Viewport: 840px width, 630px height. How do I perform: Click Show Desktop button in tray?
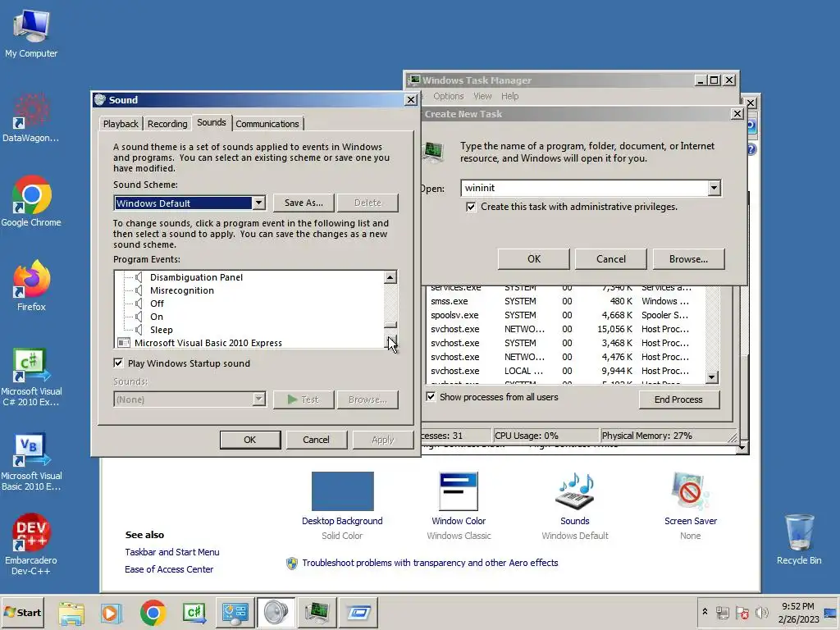(x=831, y=612)
